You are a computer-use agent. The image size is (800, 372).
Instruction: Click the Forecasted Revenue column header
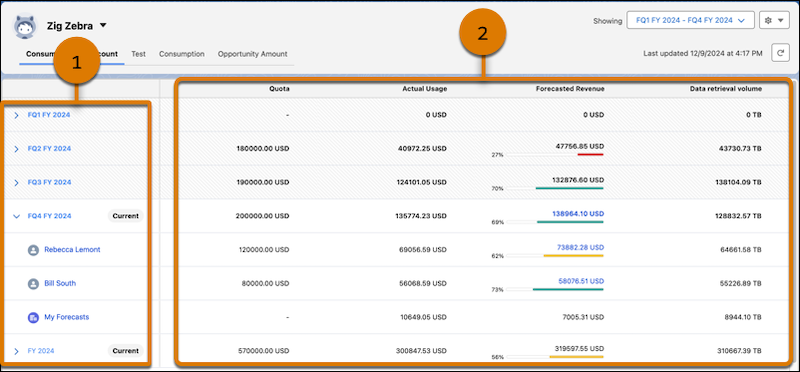(x=570, y=88)
